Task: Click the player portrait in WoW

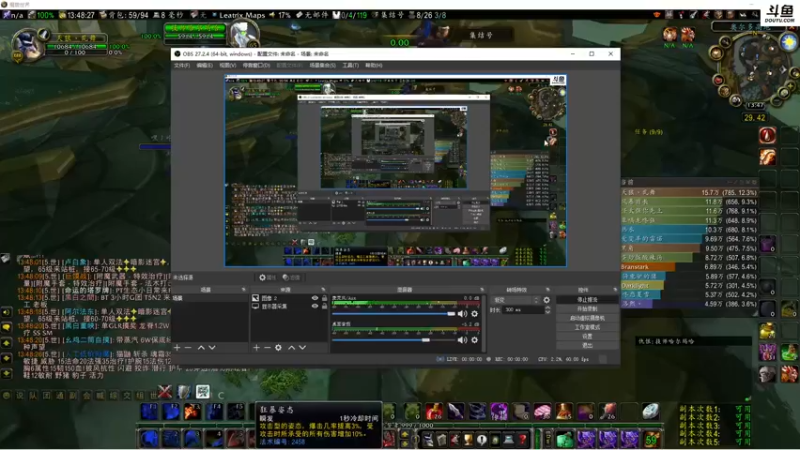Action: [x=27, y=45]
